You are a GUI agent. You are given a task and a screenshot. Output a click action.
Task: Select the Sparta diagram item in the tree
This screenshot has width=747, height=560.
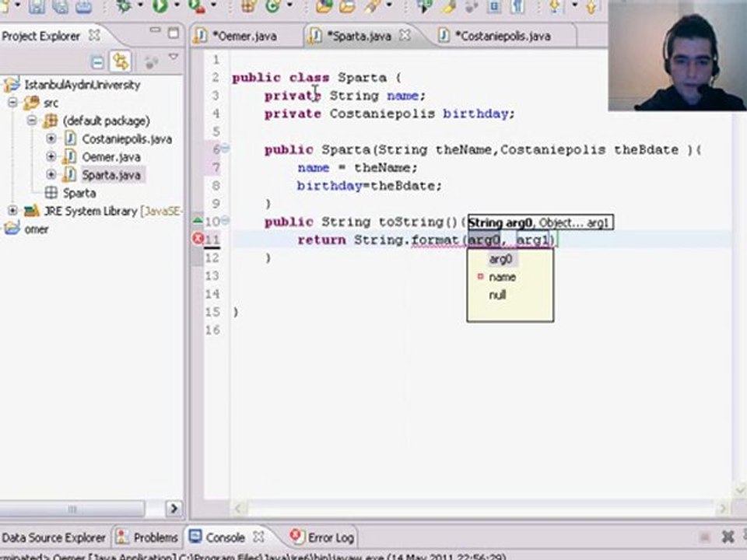pyautogui.click(x=79, y=193)
